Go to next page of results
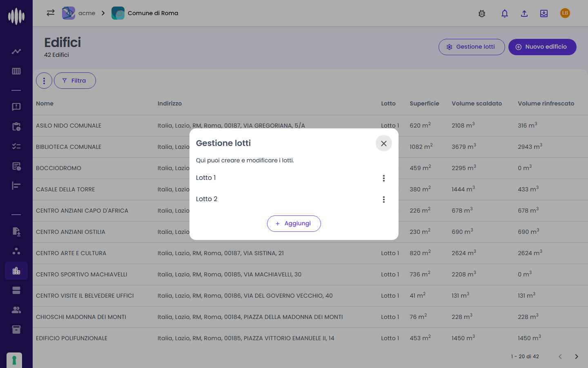The image size is (588, 368). pyautogui.click(x=577, y=357)
